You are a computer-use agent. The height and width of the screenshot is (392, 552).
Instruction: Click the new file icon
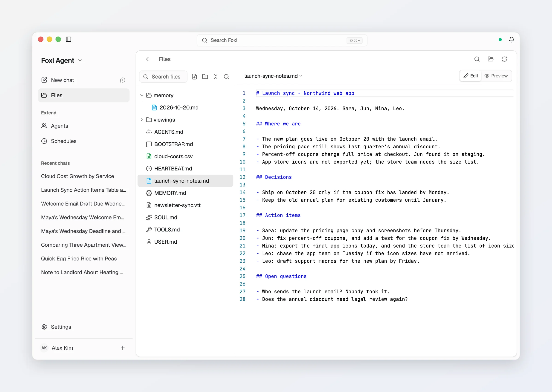[x=194, y=77]
